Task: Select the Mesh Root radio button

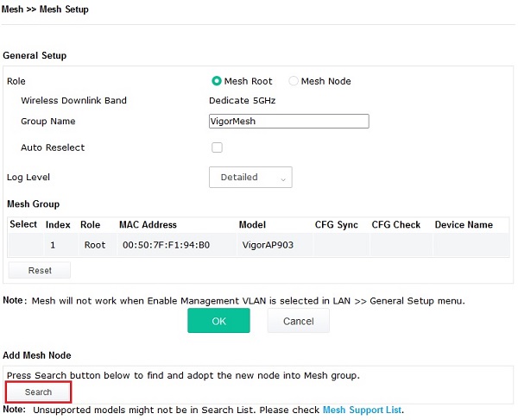Action: pyautogui.click(x=217, y=81)
